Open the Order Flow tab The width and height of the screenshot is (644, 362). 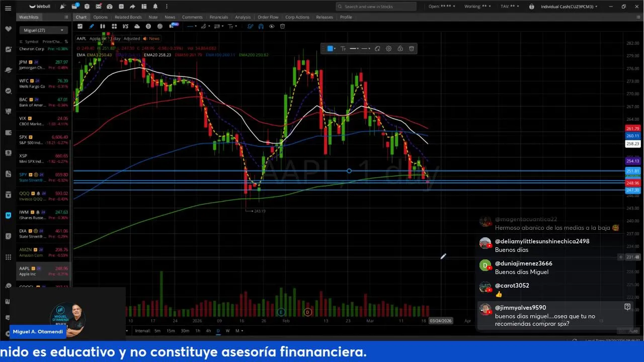coord(268,17)
